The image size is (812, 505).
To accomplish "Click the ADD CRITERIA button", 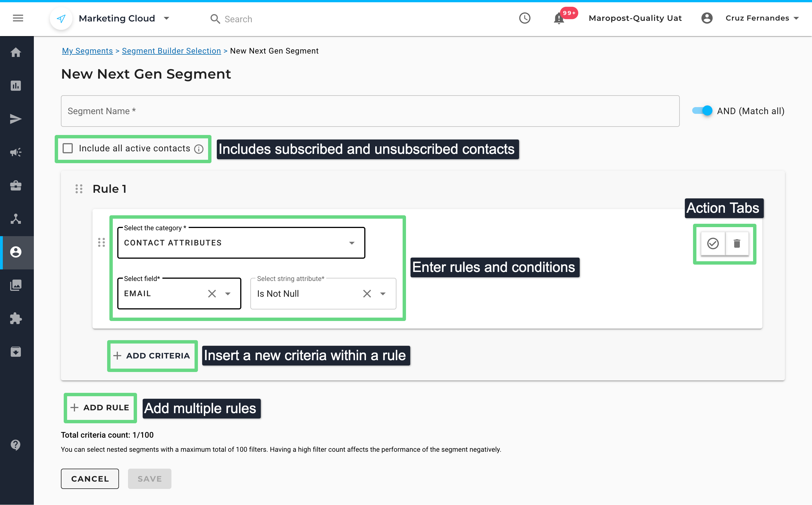I will [x=152, y=356].
